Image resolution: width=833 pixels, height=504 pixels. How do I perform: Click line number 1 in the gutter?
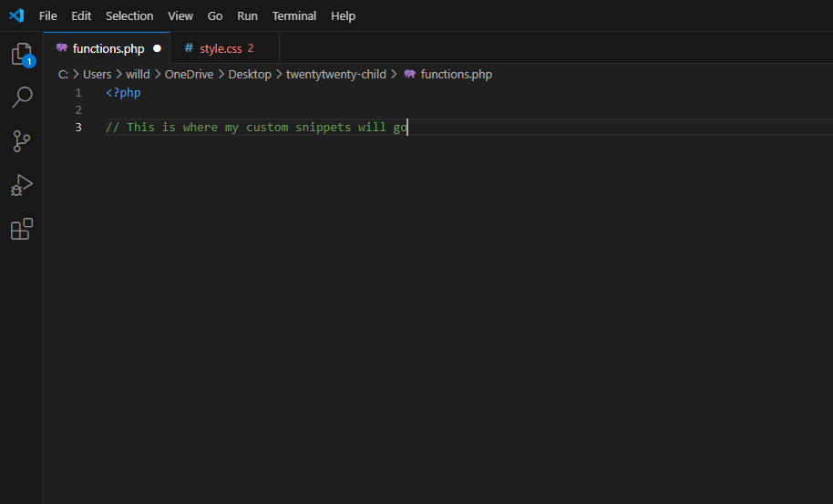click(x=78, y=93)
